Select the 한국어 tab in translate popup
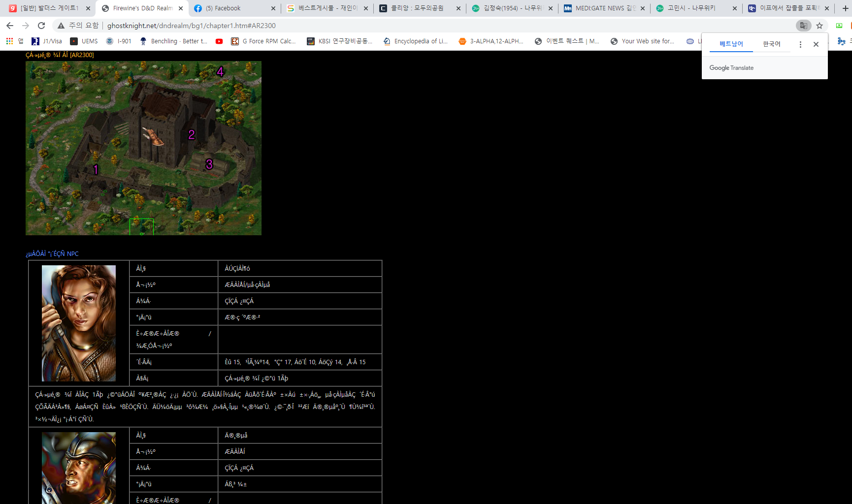This screenshot has width=852, height=504. point(771,44)
